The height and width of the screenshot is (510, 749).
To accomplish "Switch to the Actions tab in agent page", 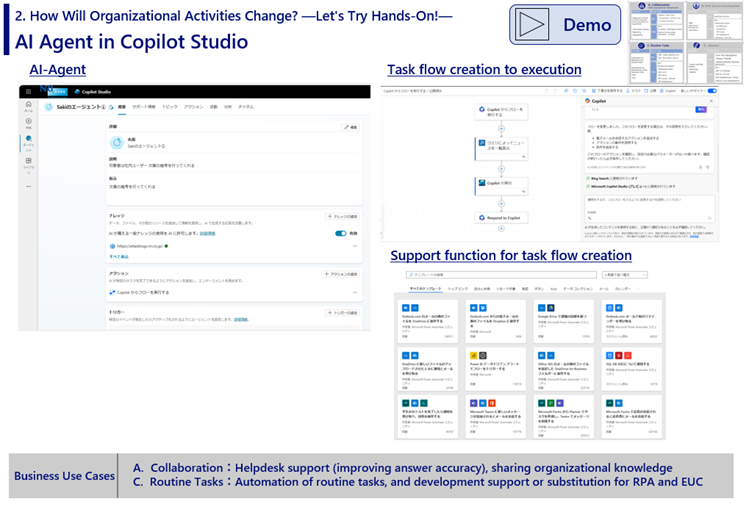I will point(193,107).
